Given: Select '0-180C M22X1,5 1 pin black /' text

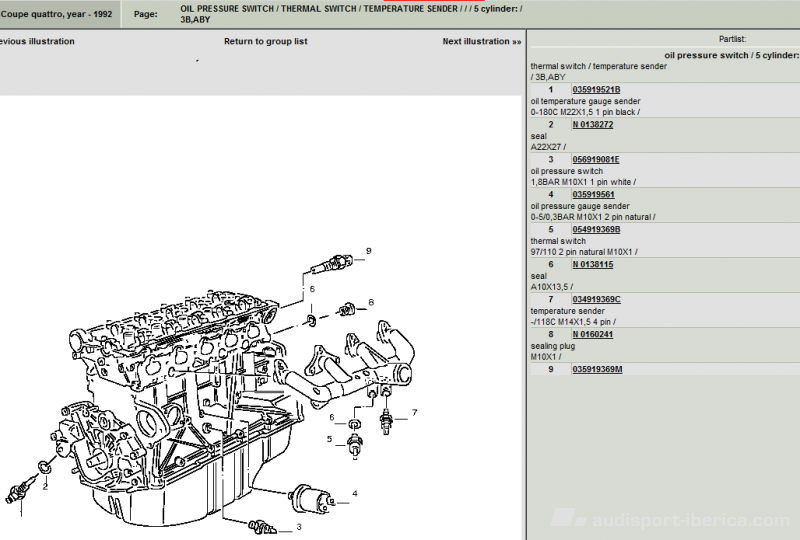Looking at the screenshot, I should coord(585,112).
